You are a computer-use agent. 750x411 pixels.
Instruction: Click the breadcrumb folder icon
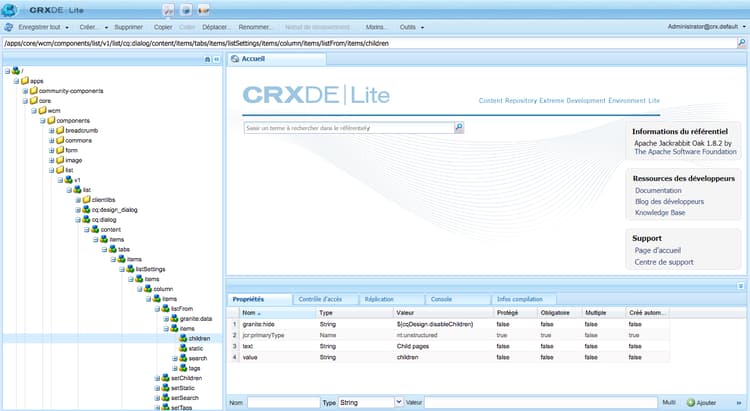pyautogui.click(x=60, y=130)
